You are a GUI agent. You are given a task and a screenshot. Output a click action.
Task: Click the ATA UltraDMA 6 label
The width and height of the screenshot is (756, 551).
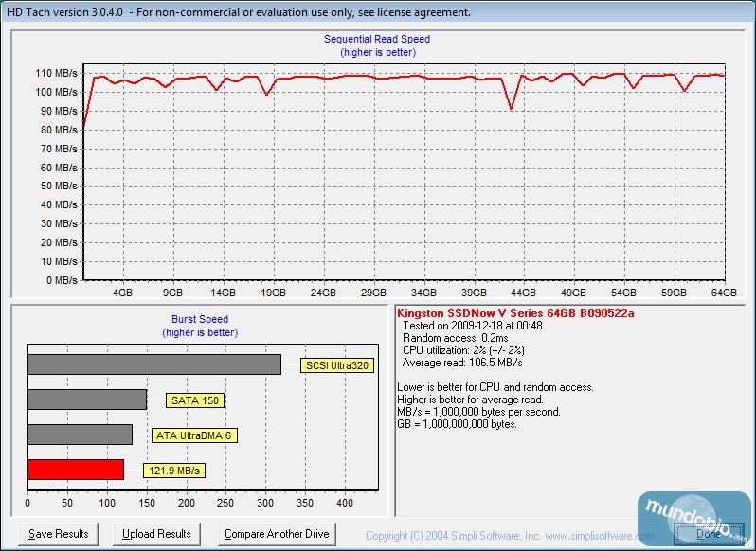194,435
